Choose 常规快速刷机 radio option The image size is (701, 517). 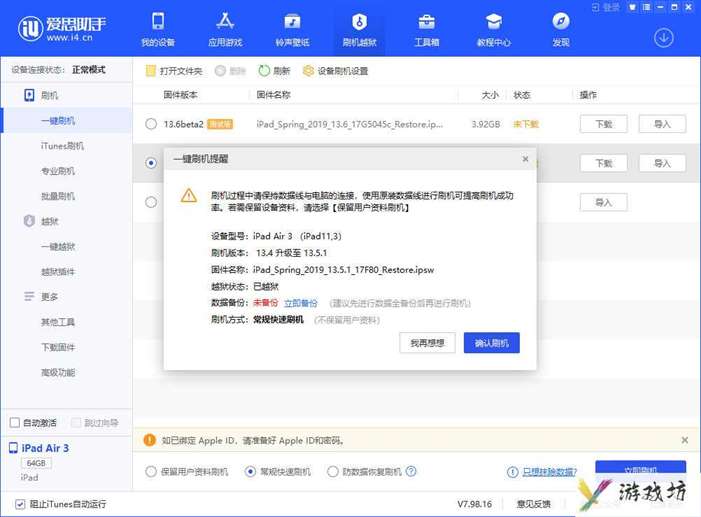click(250, 471)
